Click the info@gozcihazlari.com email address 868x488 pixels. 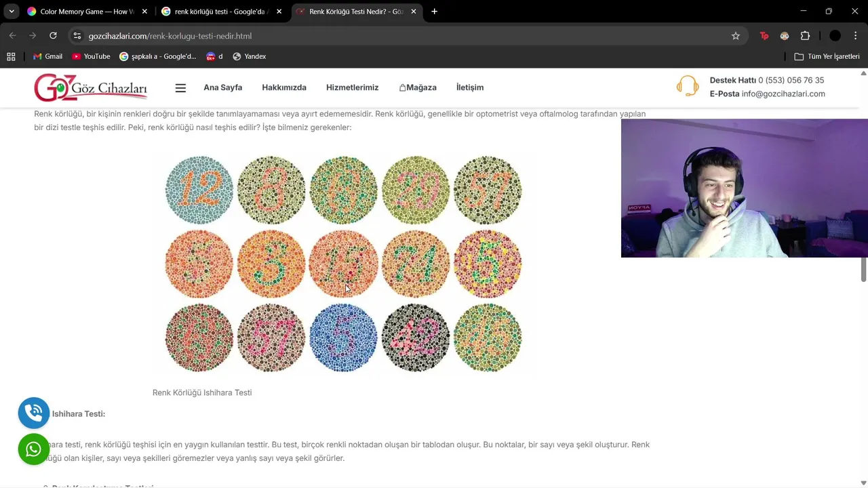click(783, 94)
